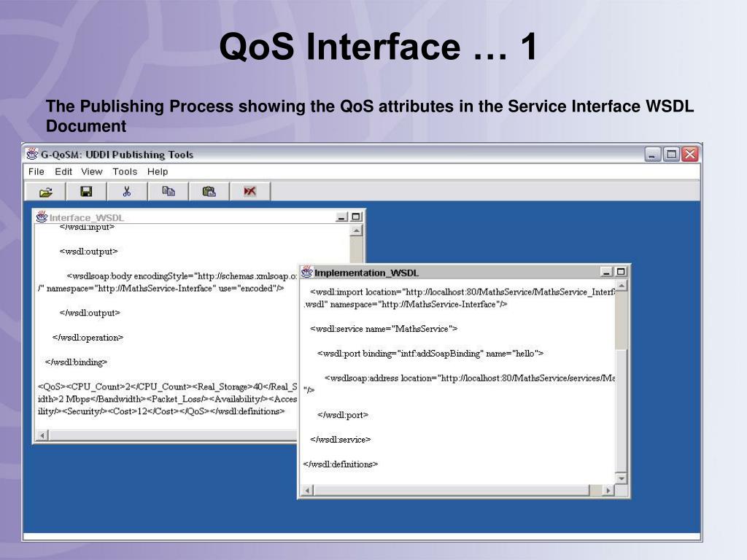The image size is (747, 560).
Task: Click the <wsdl:service name="MathsService"> line
Action: click(x=384, y=329)
